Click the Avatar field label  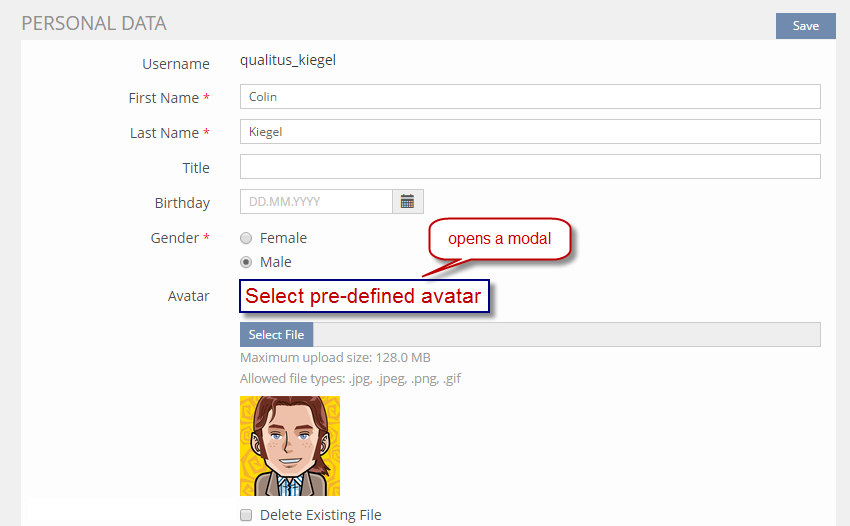[188, 296]
